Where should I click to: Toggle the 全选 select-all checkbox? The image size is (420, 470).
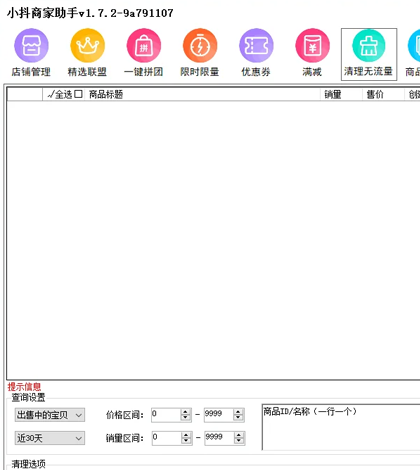coord(78,94)
